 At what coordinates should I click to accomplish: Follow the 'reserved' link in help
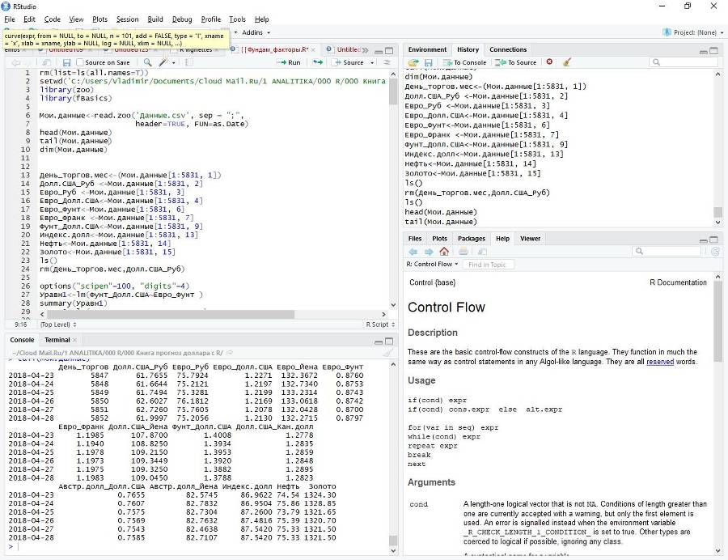pos(660,361)
